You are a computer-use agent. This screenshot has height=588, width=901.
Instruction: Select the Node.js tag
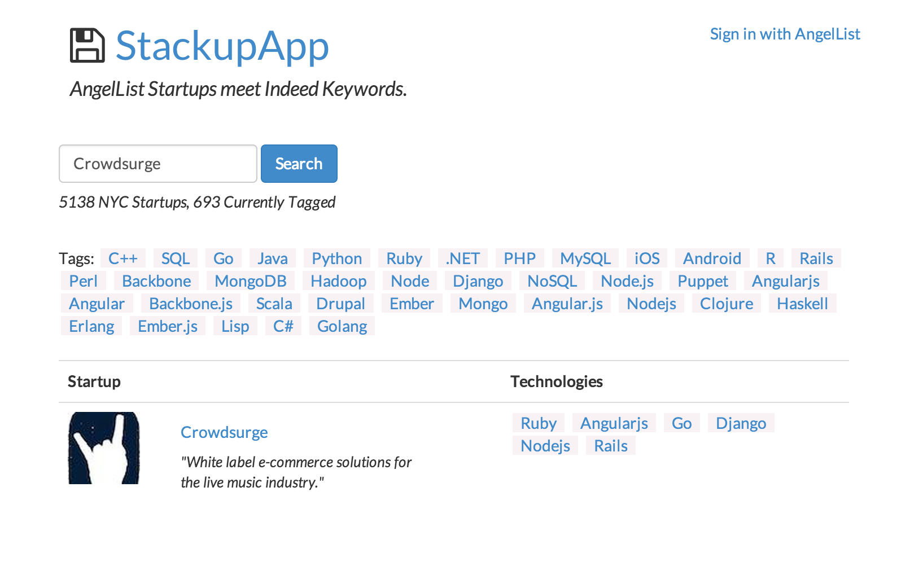tap(627, 281)
